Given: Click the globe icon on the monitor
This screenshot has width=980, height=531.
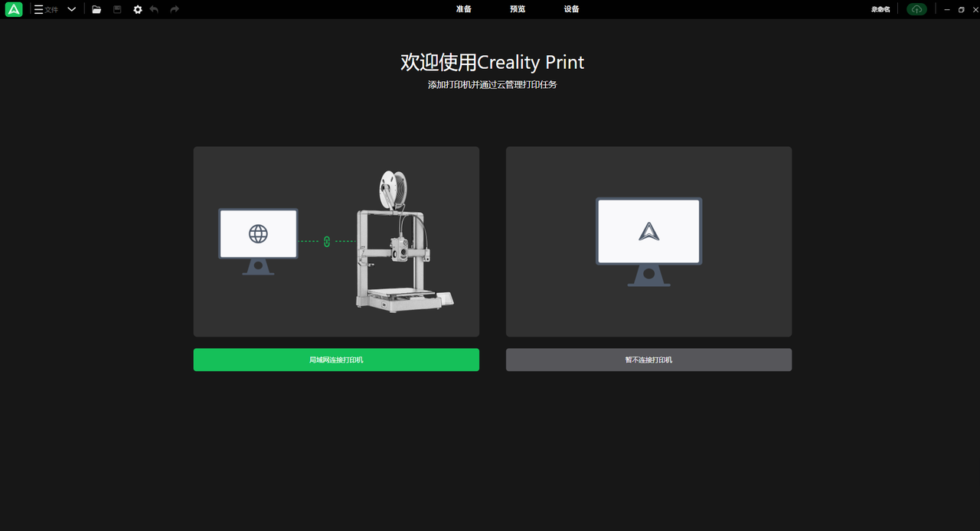Looking at the screenshot, I should 259,233.
